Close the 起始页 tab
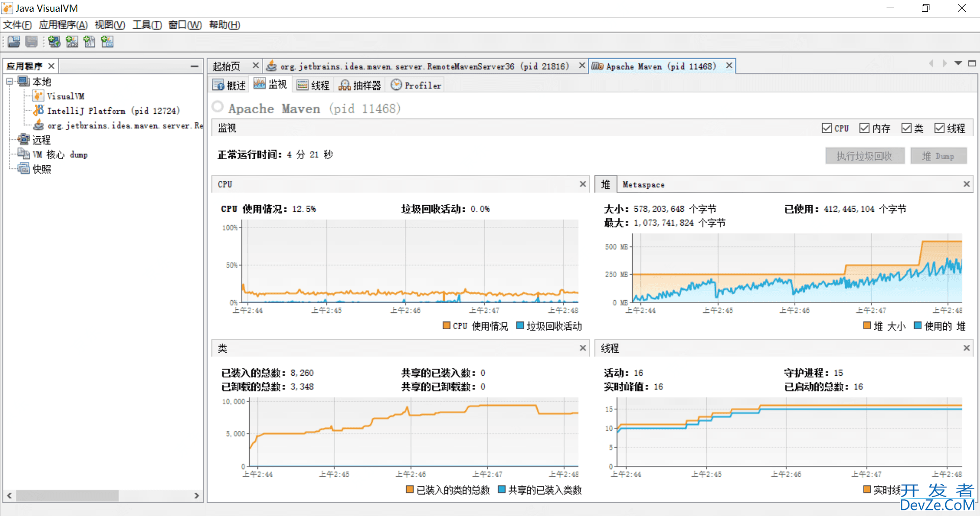This screenshot has height=516, width=980. click(x=255, y=65)
